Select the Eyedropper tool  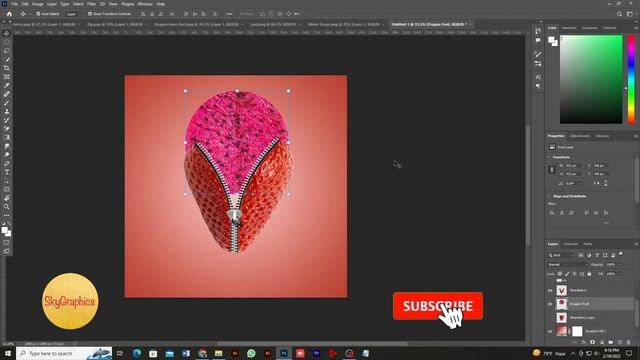click(x=7, y=85)
